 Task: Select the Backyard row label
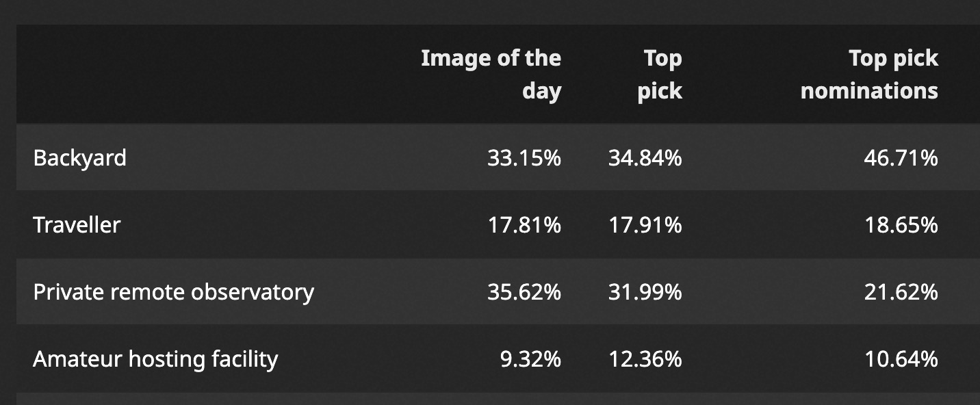click(x=79, y=158)
